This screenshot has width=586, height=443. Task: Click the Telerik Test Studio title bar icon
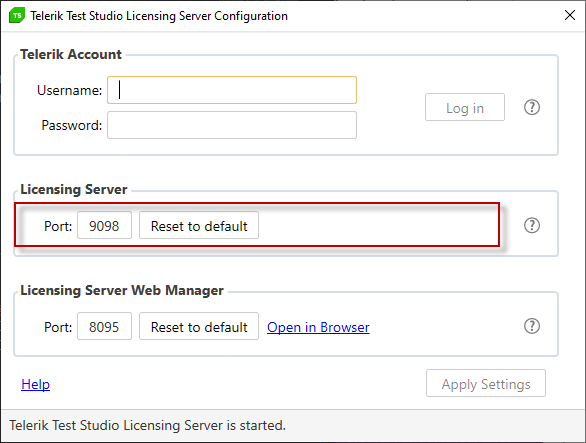(x=17, y=15)
